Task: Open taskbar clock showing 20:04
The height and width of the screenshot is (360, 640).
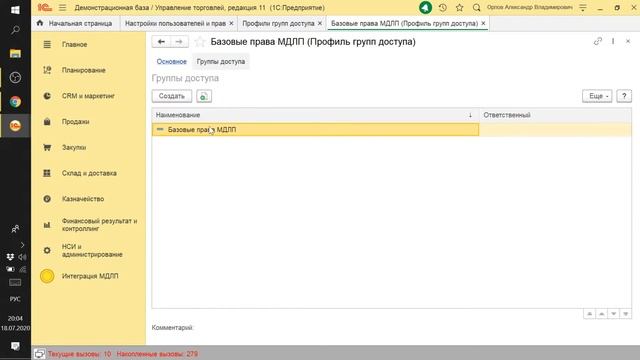Action: tap(15, 318)
